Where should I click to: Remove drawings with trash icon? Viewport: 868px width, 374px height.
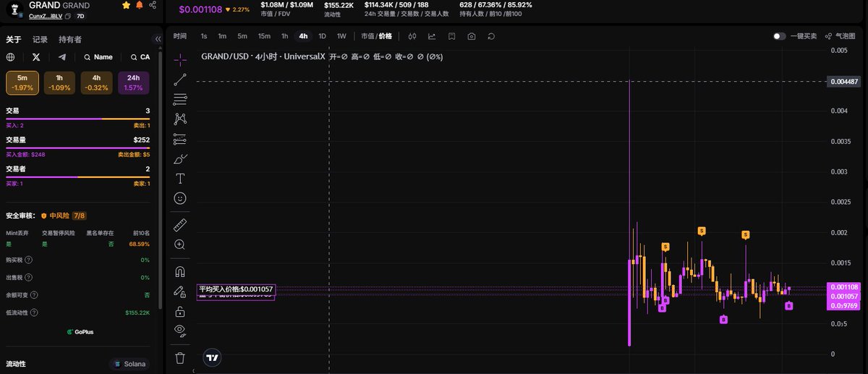tap(180, 357)
